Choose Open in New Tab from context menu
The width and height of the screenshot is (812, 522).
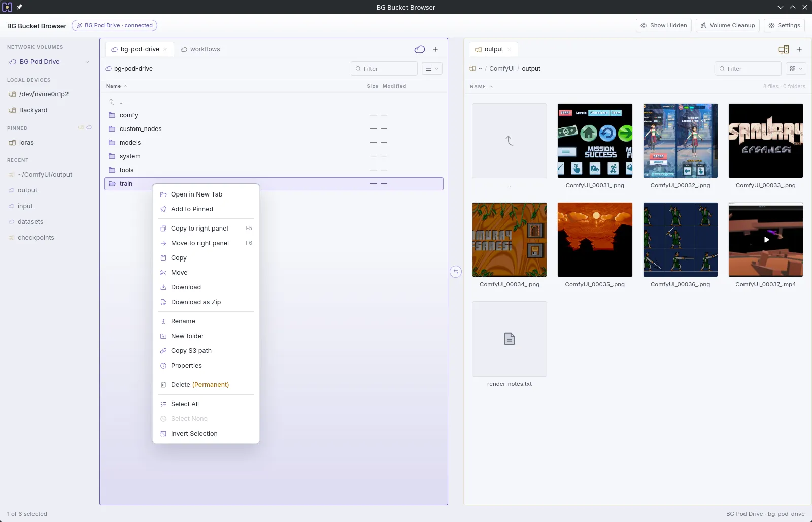point(206,194)
